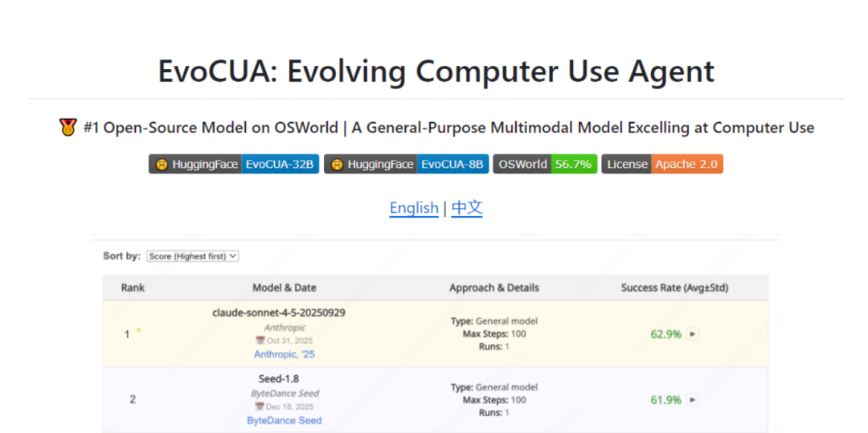Switch to the 中文 language link
This screenshot has width=868, height=433.
(x=467, y=208)
